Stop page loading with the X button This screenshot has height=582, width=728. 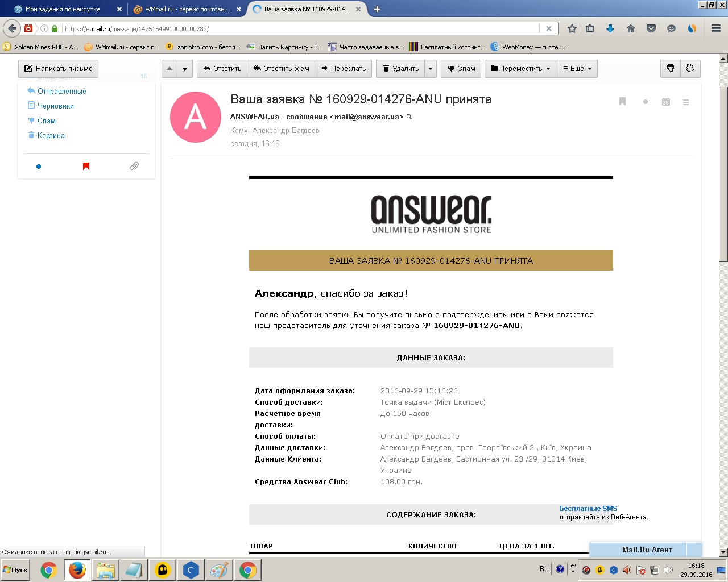coord(549,28)
